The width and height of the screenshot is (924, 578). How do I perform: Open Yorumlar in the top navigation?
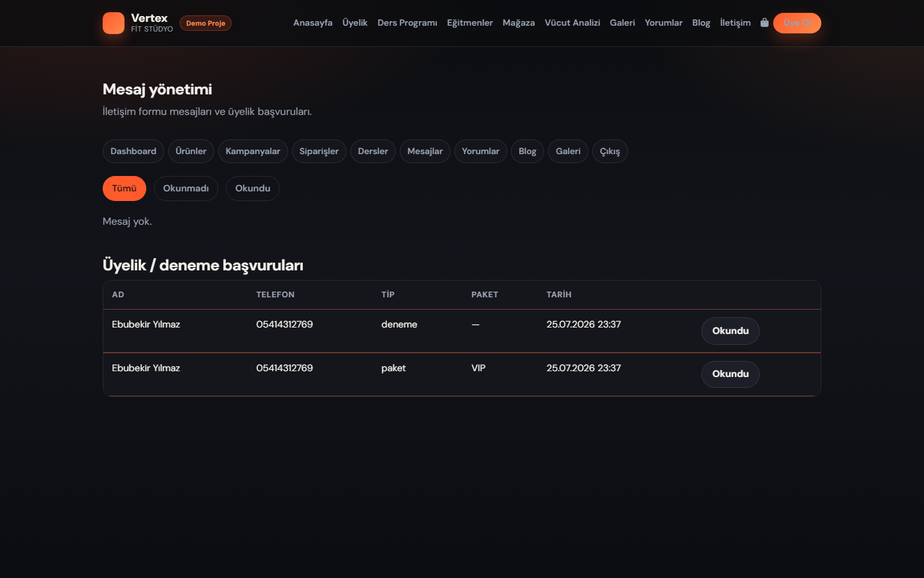[663, 23]
